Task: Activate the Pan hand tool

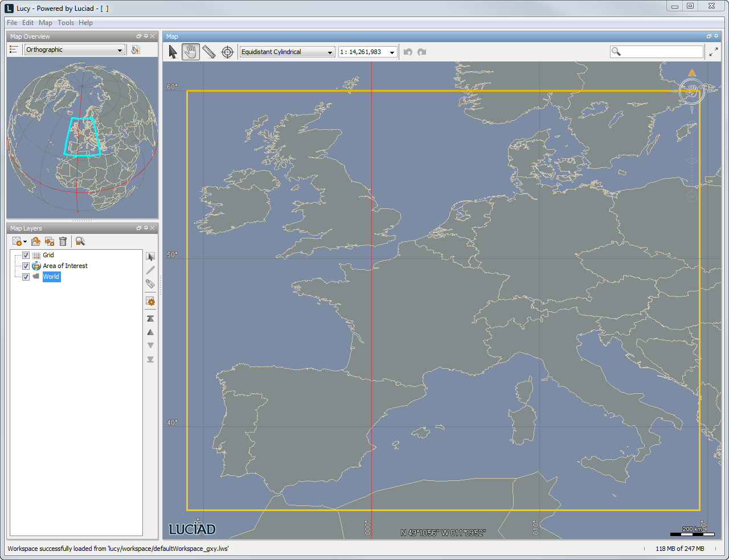Action: click(191, 52)
